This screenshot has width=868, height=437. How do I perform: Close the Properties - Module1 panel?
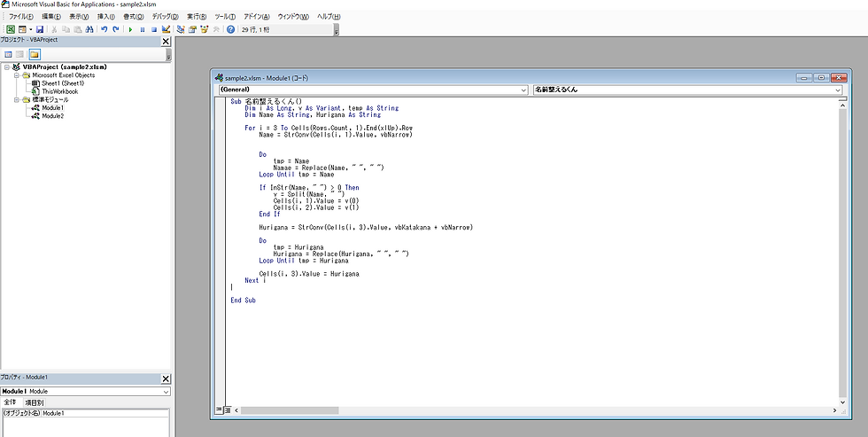[x=166, y=378]
